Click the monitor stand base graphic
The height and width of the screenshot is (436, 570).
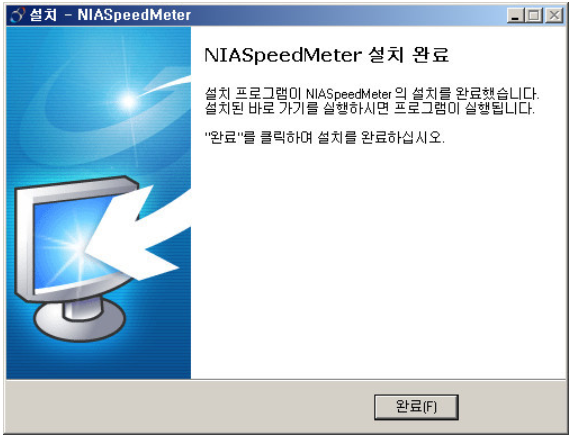[x=80, y=320]
